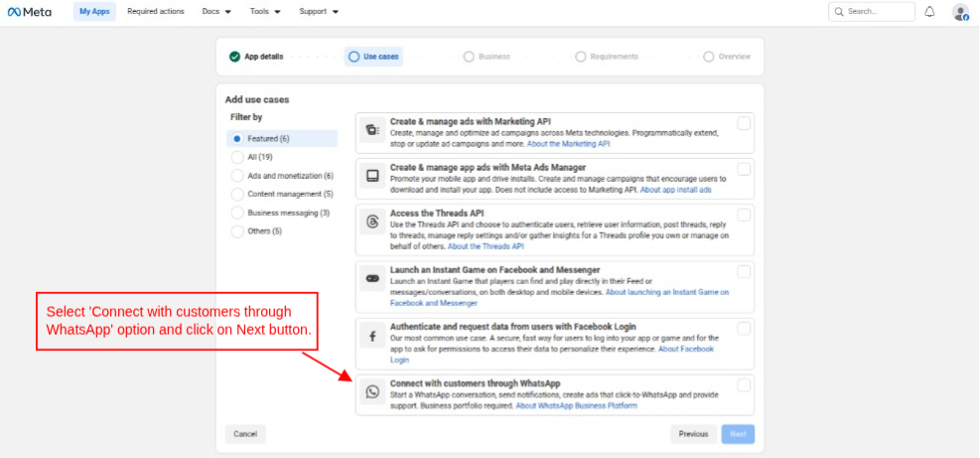Open About WhatsApp Business Platform link
This screenshot has width=980, height=458.
point(576,406)
